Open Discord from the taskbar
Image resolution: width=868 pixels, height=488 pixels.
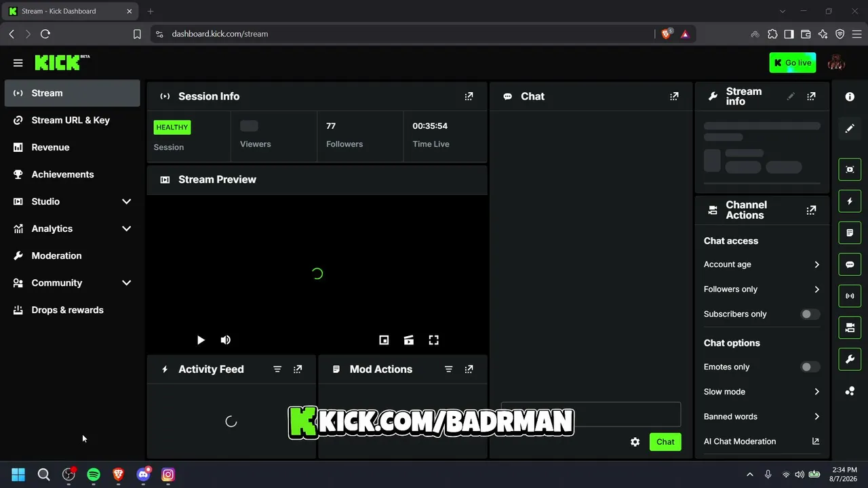point(143,474)
